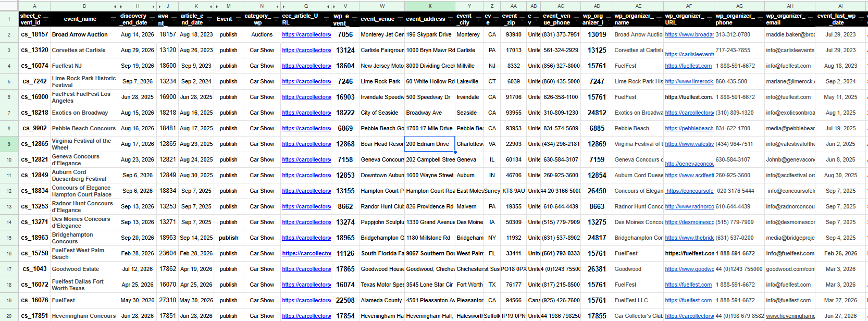
Task: Open carcollectors article link in Goodwood Estate row
Action: pyautogui.click(x=306, y=269)
